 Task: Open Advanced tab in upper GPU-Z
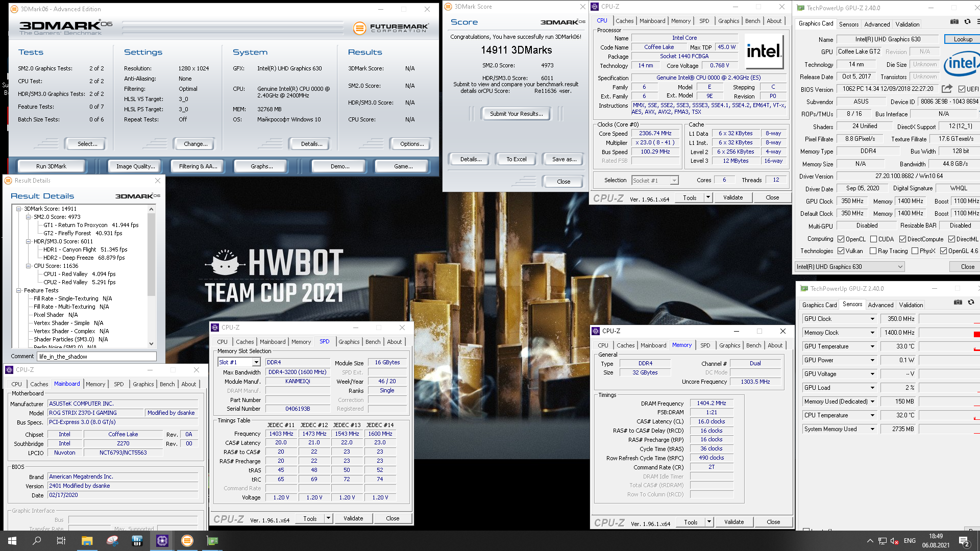pos(877,24)
